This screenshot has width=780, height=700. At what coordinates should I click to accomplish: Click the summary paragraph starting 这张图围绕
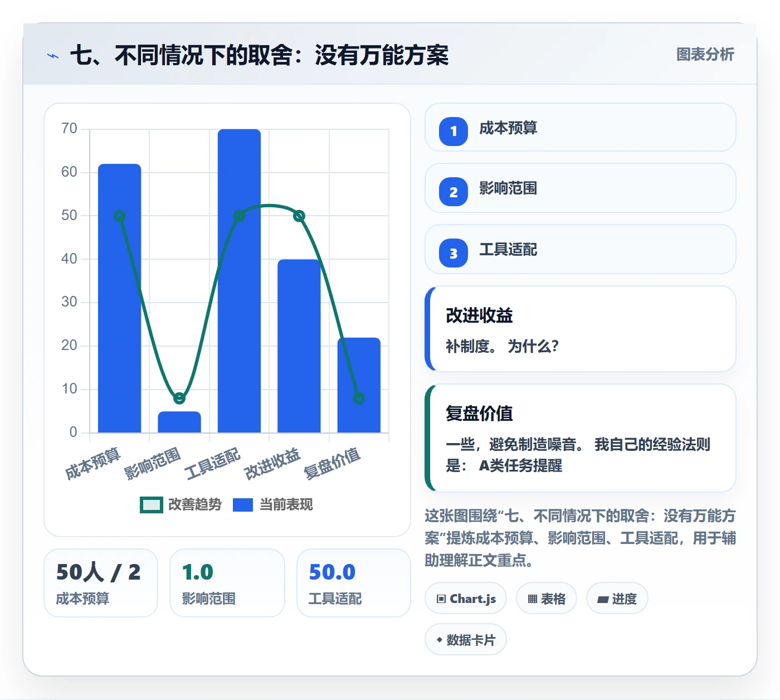[x=581, y=538]
